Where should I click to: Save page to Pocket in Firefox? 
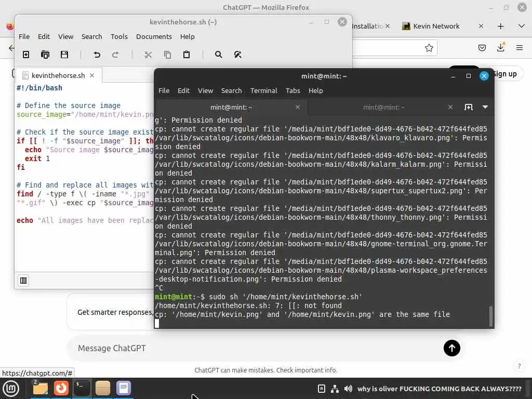pos(482,48)
